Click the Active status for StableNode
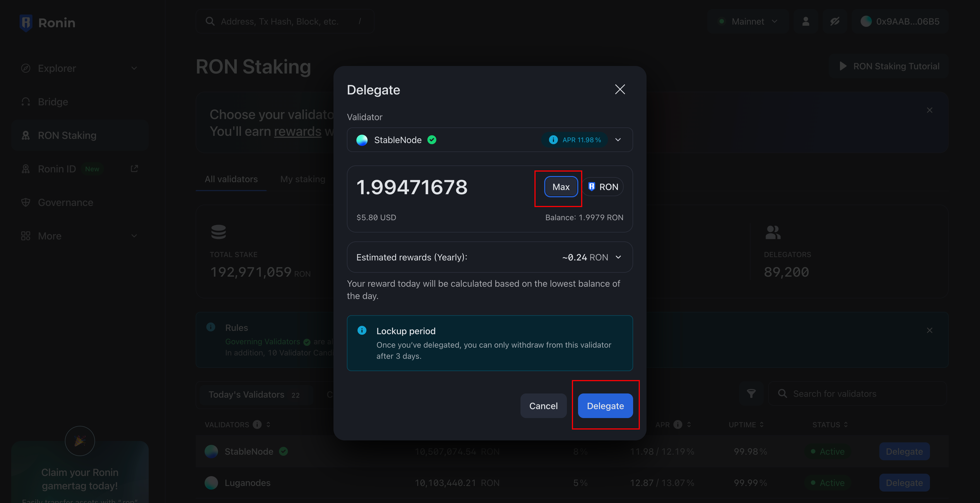Image resolution: width=980 pixels, height=503 pixels. pyautogui.click(x=828, y=451)
